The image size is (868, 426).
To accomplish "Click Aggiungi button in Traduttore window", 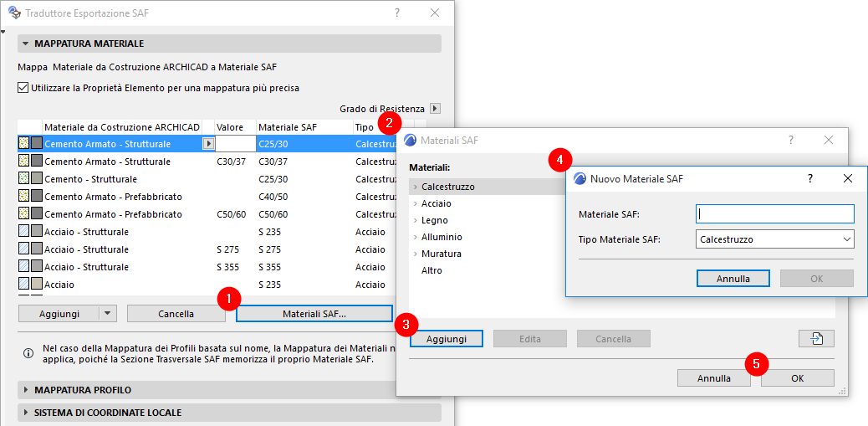I will click(x=59, y=314).
